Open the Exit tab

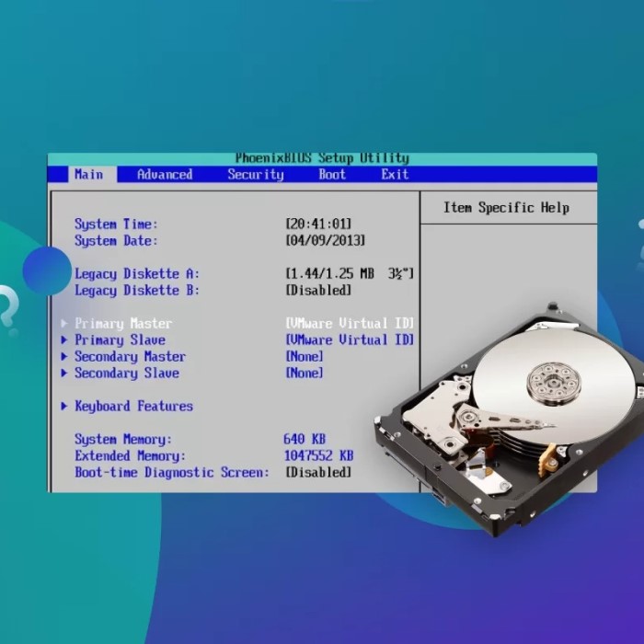click(x=395, y=175)
